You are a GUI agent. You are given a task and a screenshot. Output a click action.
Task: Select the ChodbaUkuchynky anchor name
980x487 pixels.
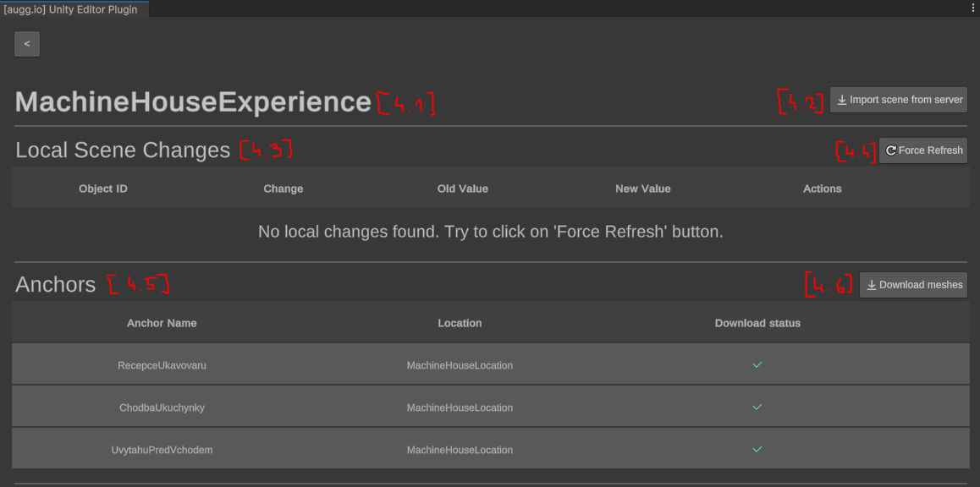pyautogui.click(x=162, y=408)
